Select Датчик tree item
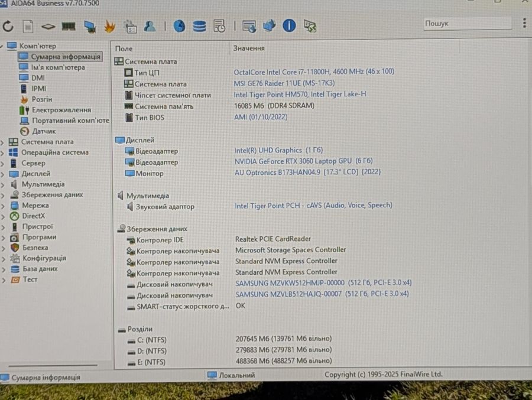 [44, 131]
